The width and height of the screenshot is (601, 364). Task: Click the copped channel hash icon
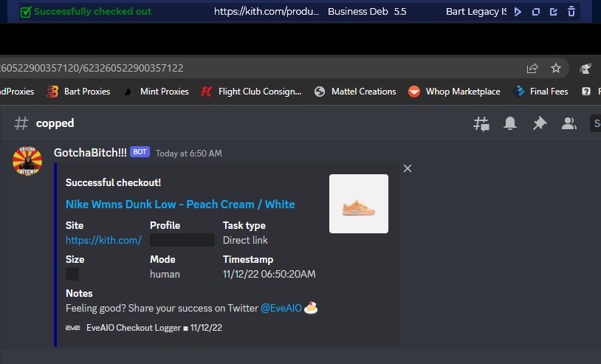click(x=21, y=123)
